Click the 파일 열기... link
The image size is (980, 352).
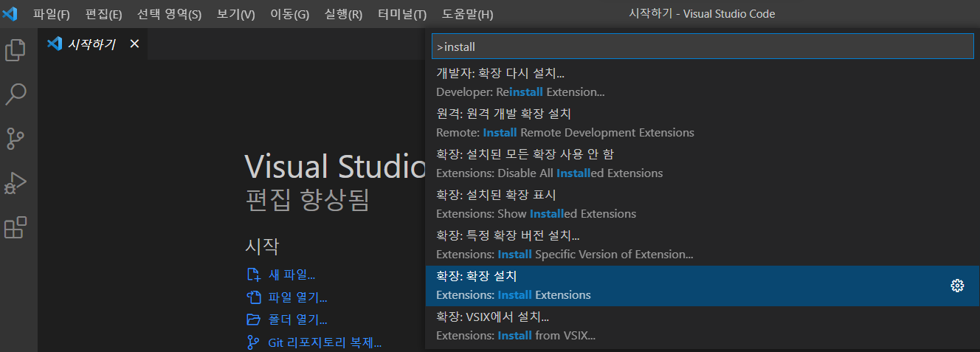pos(297,297)
